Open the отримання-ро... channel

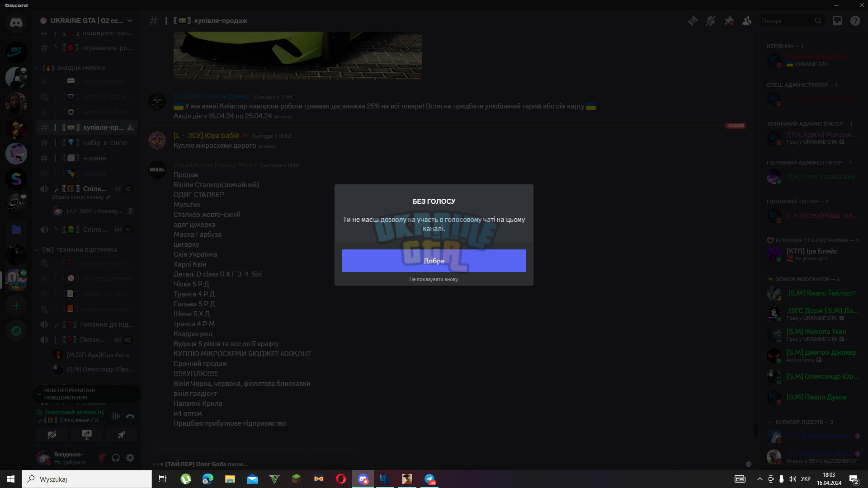(86, 48)
